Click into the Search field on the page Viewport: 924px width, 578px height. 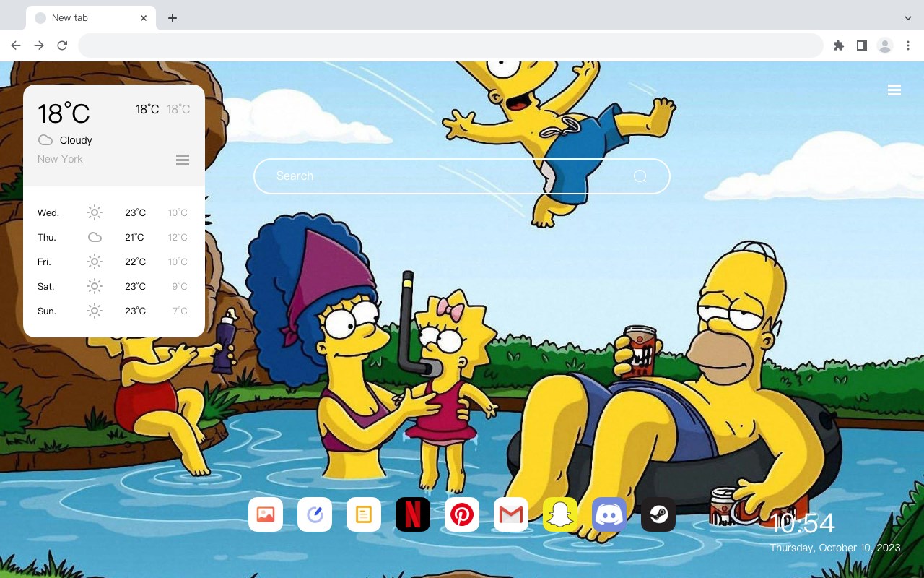tap(462, 176)
